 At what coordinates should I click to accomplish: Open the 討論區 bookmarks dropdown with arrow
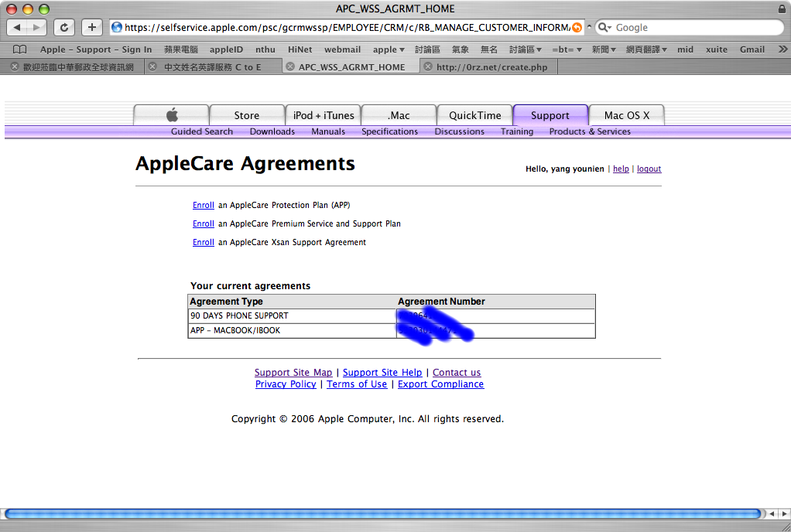coord(526,49)
